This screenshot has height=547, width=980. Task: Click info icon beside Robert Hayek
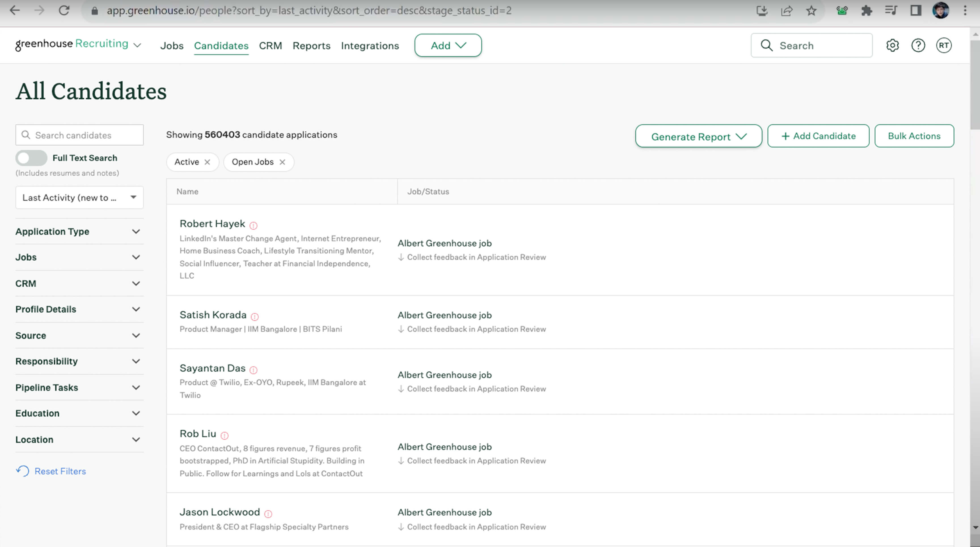[254, 225]
